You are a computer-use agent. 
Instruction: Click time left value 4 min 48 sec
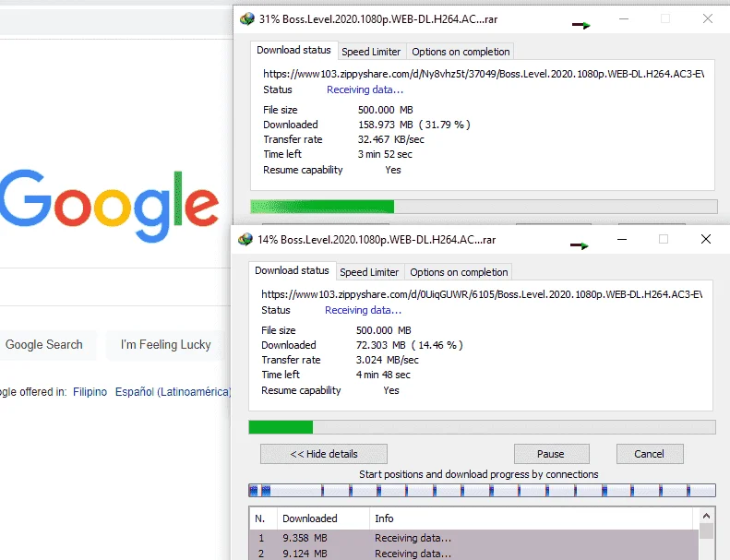(x=383, y=375)
